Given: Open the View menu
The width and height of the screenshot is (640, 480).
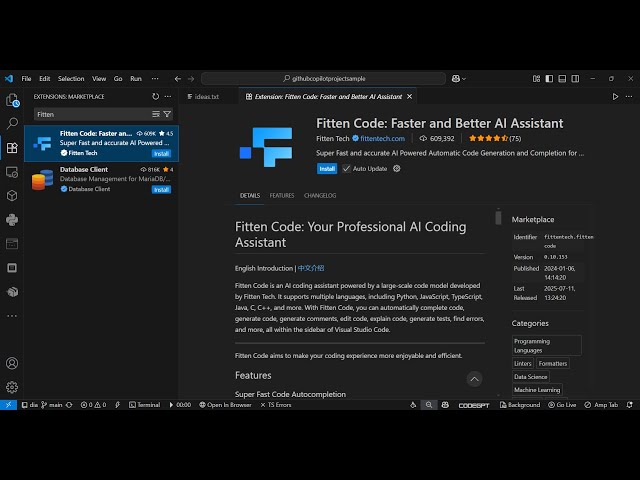Looking at the screenshot, I should [x=99, y=78].
